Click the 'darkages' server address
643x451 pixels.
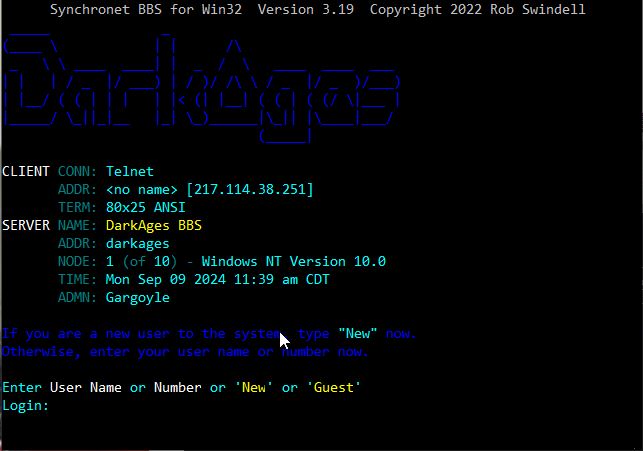(137, 244)
